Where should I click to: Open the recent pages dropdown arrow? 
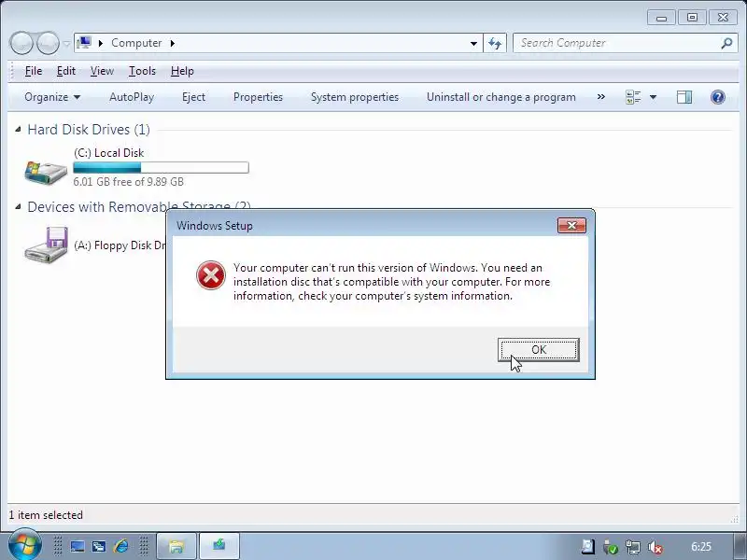pos(66,43)
